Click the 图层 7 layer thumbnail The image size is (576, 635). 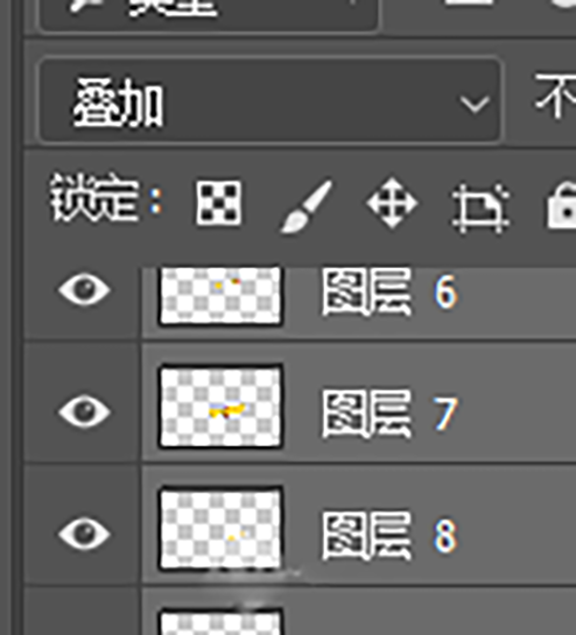(x=220, y=407)
